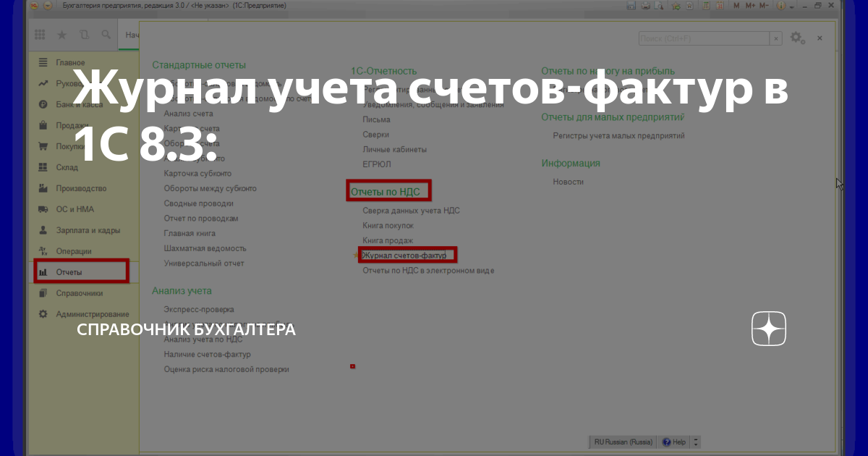Click the M memory button
The image size is (868, 456).
click(736, 5)
